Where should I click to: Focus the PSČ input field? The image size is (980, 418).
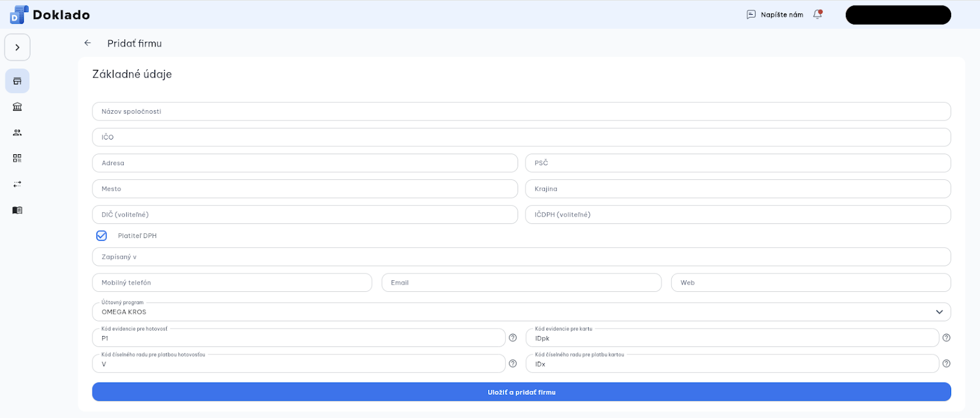[738, 163]
